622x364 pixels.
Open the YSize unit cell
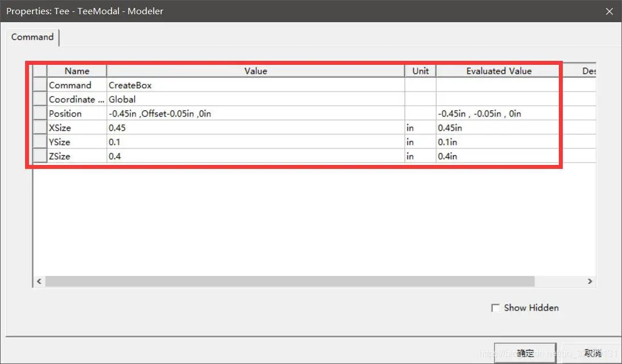tap(421, 142)
